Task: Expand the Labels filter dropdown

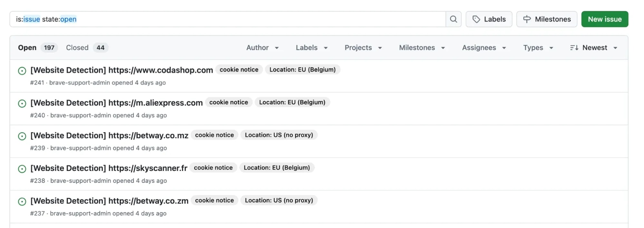Action: [x=312, y=48]
